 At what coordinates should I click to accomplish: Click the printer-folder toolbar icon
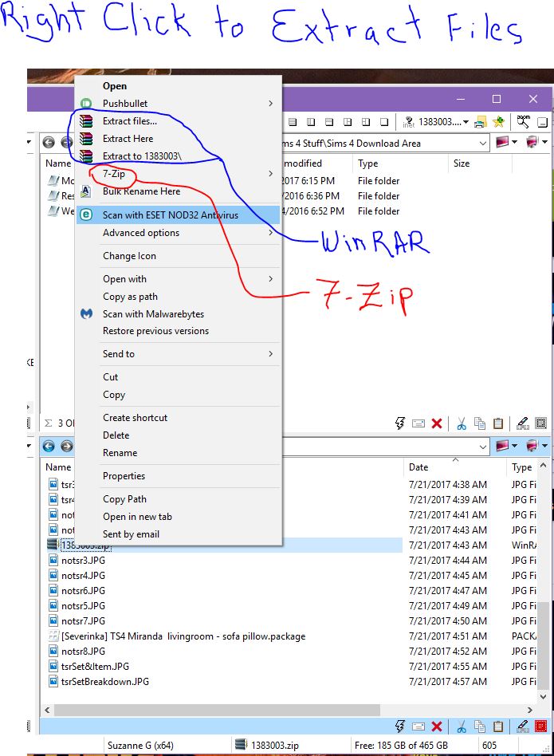point(481,122)
